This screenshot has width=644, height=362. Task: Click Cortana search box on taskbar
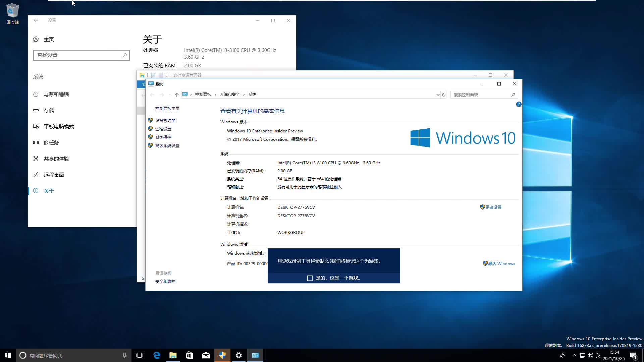point(74,355)
